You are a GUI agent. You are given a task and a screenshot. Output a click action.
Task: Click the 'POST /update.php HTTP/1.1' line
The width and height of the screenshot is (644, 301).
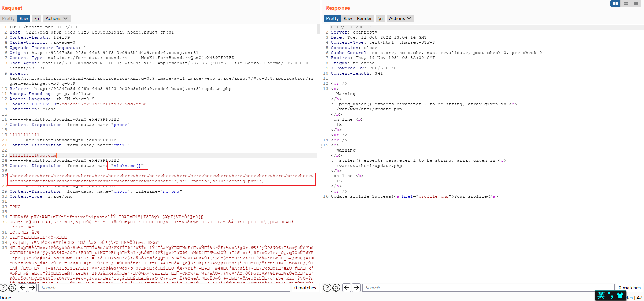pyautogui.click(x=44, y=27)
